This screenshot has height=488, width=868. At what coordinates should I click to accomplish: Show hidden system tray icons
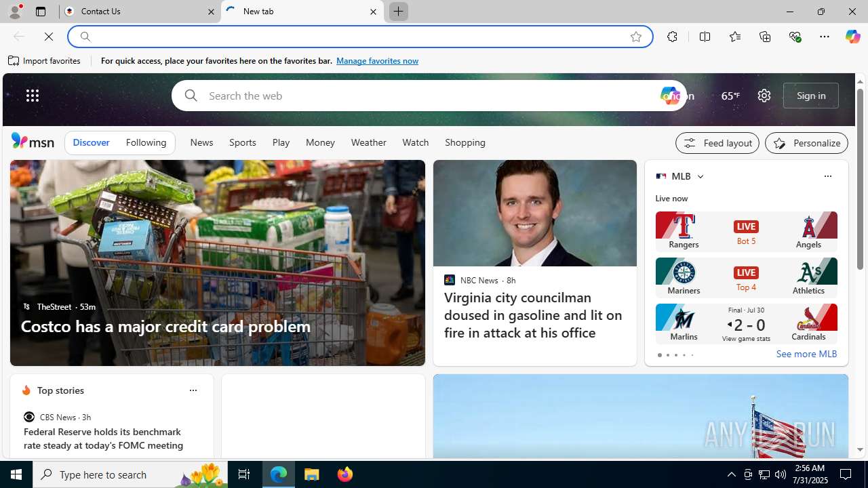(x=731, y=474)
